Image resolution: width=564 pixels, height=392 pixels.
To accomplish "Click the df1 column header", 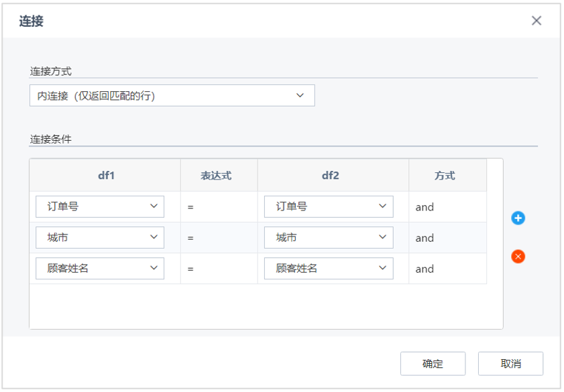I will tap(106, 176).
